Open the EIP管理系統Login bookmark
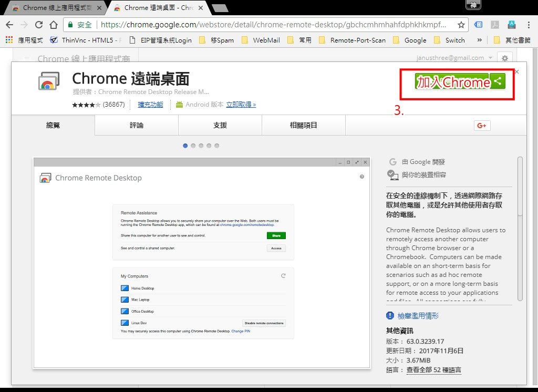 tap(160, 40)
